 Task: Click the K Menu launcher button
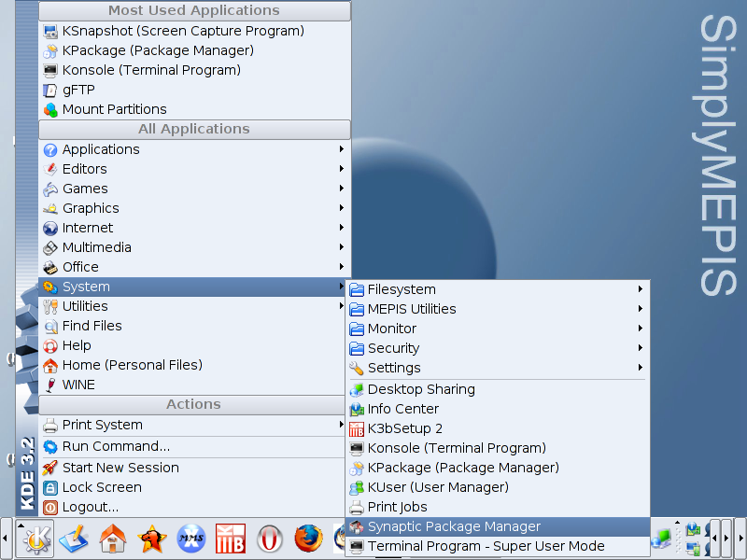tap(35, 539)
